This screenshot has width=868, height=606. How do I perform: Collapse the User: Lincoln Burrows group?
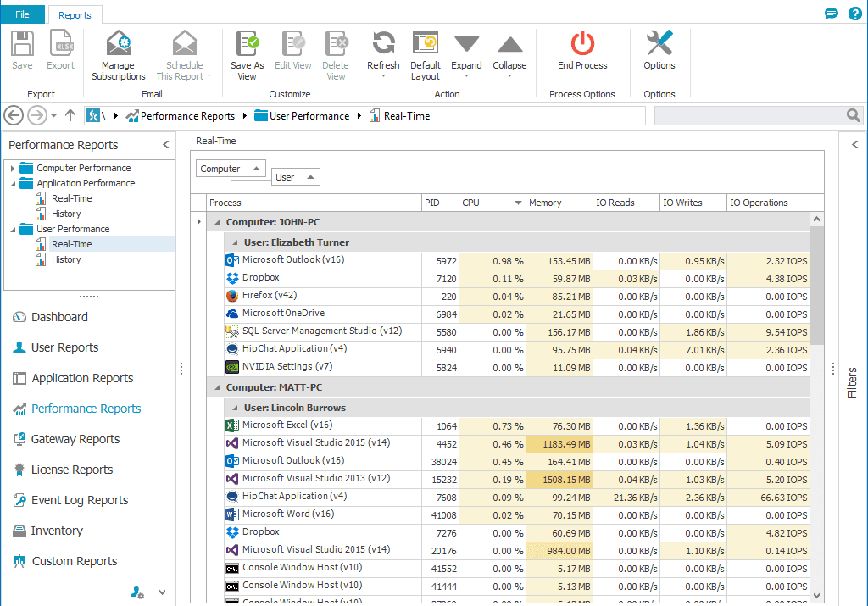235,408
